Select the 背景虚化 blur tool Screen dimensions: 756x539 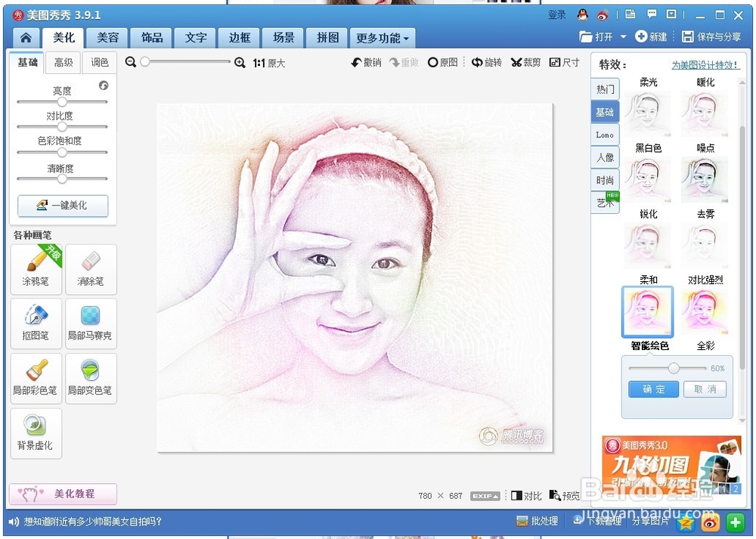(x=36, y=433)
